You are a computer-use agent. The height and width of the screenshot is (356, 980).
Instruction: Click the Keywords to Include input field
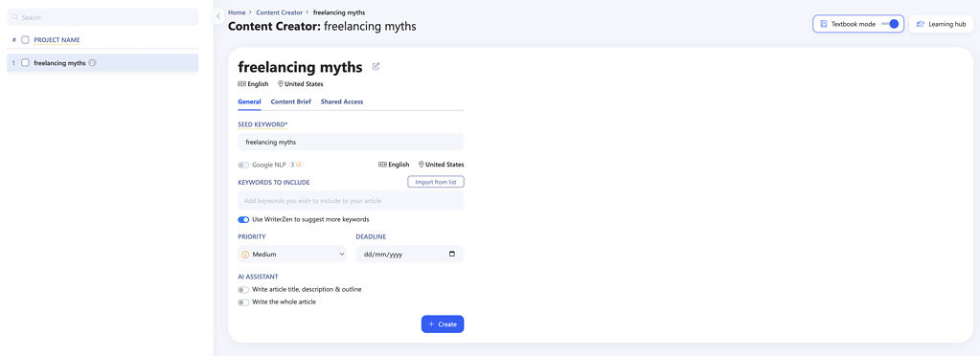351,200
